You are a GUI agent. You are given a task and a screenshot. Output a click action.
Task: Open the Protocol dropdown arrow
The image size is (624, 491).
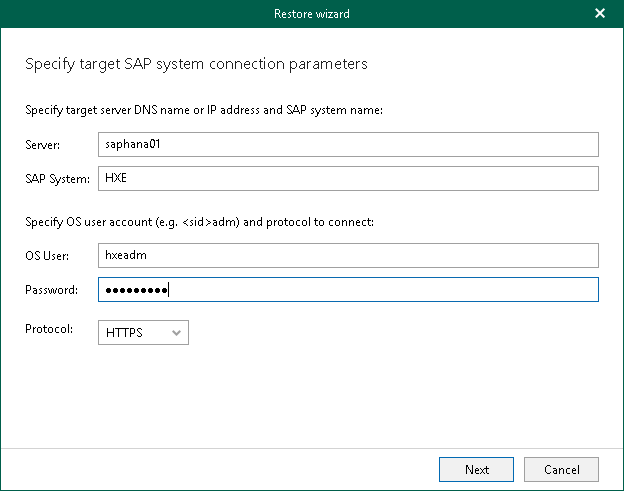(177, 332)
